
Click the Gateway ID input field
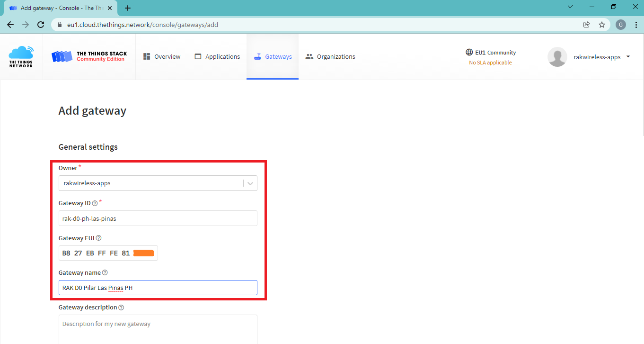[x=158, y=218]
